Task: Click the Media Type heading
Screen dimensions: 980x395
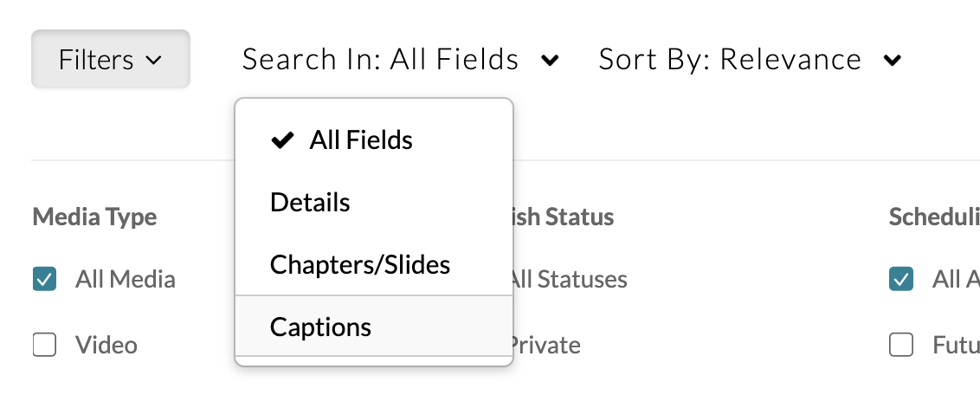Action: tap(94, 217)
